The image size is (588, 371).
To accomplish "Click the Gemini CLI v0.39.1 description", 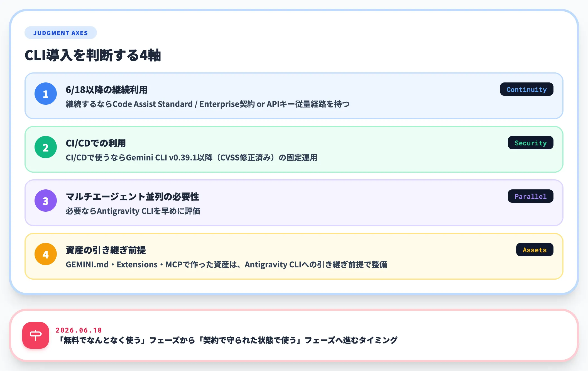I will pyautogui.click(x=192, y=158).
